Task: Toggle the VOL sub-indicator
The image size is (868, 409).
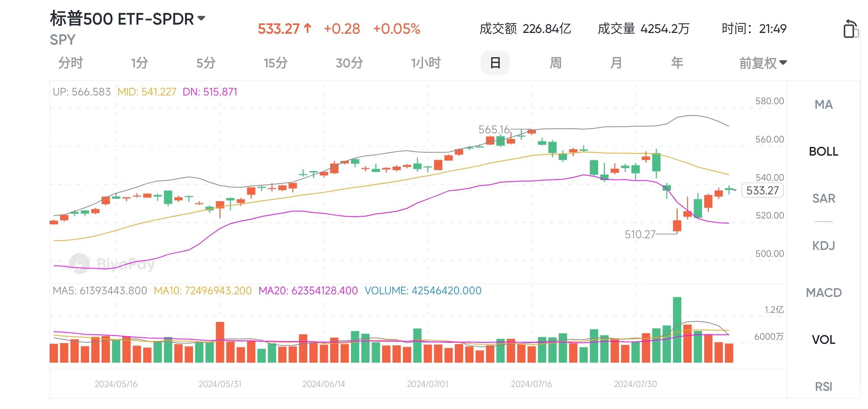Action: coord(824,340)
